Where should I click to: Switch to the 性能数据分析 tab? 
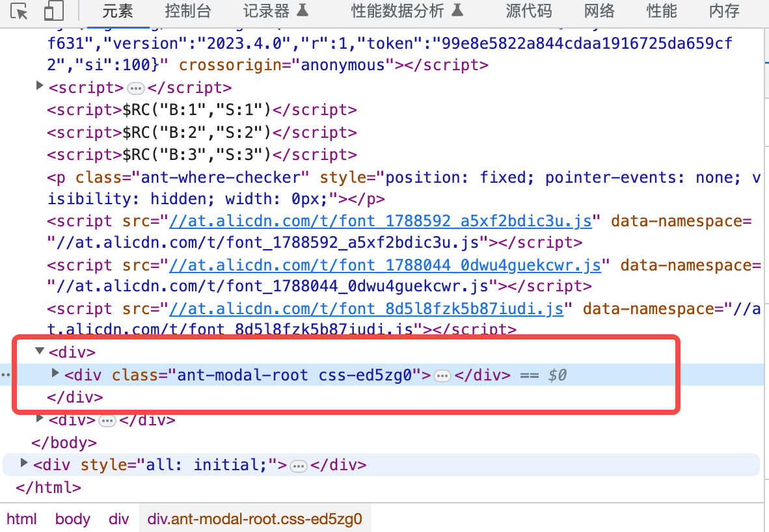click(407, 11)
